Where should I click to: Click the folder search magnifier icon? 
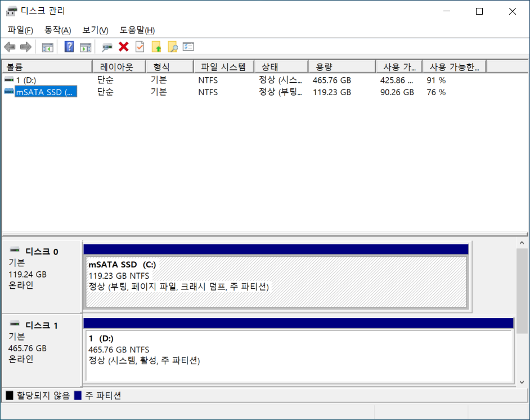coord(172,47)
